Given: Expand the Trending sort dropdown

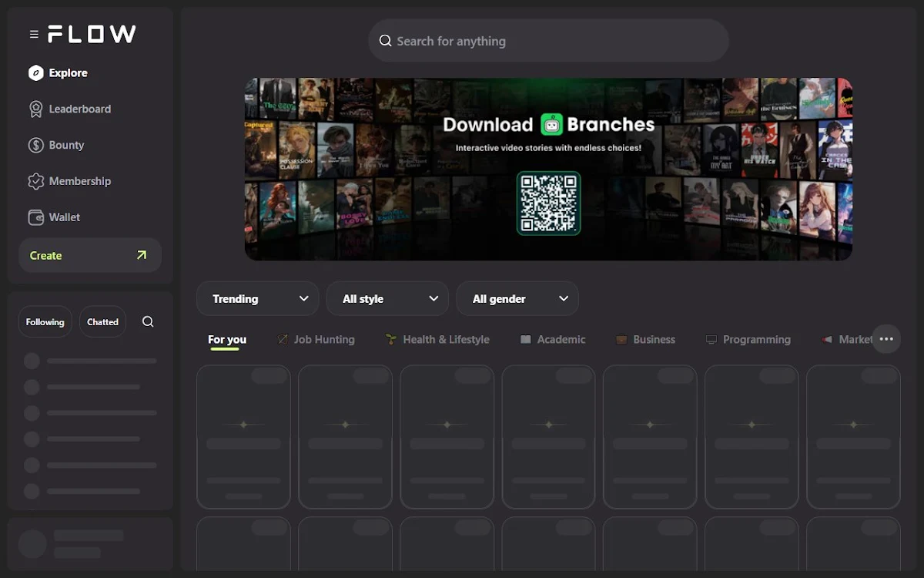Looking at the screenshot, I should [258, 298].
